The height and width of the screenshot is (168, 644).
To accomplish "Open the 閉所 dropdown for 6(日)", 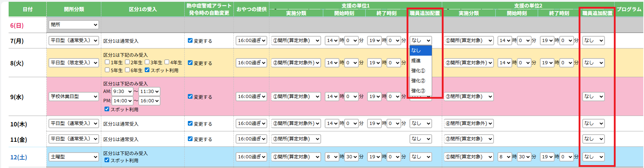I will point(74,25).
